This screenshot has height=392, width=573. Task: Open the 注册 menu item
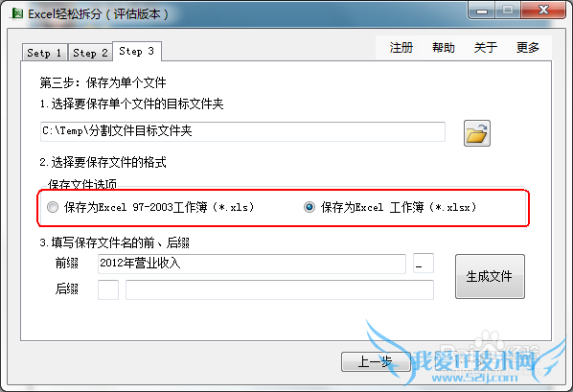pyautogui.click(x=401, y=48)
